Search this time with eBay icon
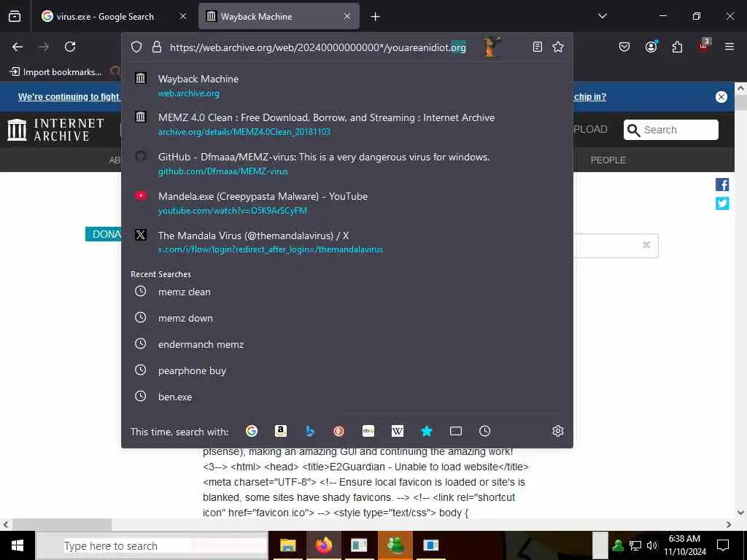This screenshot has width=747, height=560. 368,431
